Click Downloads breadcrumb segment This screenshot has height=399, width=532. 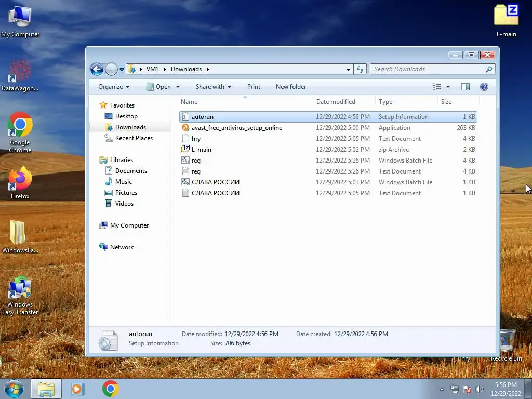[x=187, y=69]
